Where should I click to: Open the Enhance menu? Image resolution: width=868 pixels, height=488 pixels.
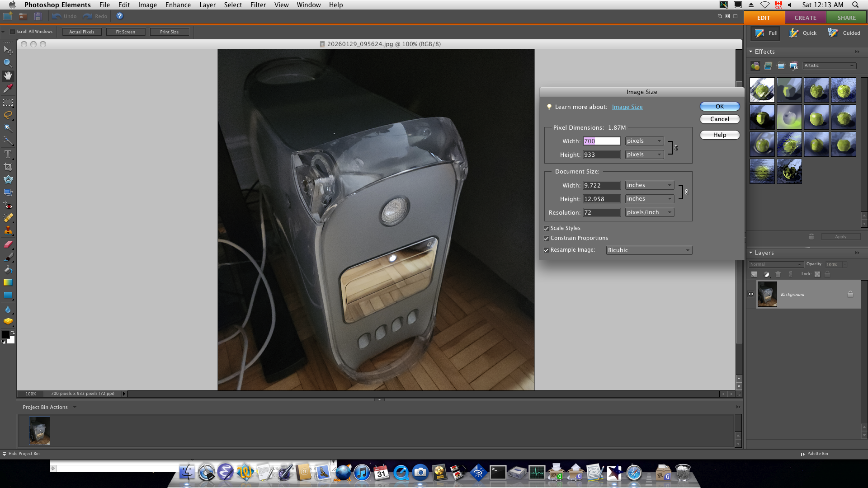(178, 5)
